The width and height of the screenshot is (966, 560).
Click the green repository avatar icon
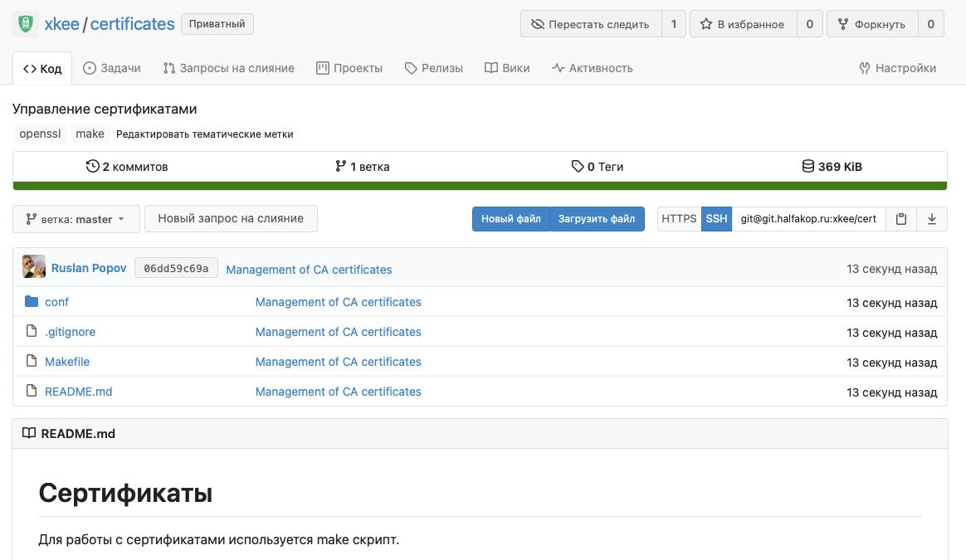click(x=26, y=24)
